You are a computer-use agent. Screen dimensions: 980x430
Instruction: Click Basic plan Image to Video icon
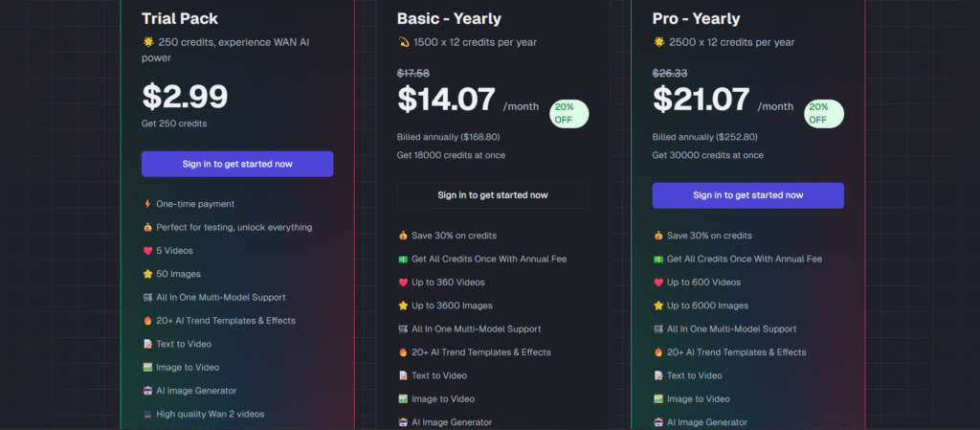pyautogui.click(x=403, y=398)
